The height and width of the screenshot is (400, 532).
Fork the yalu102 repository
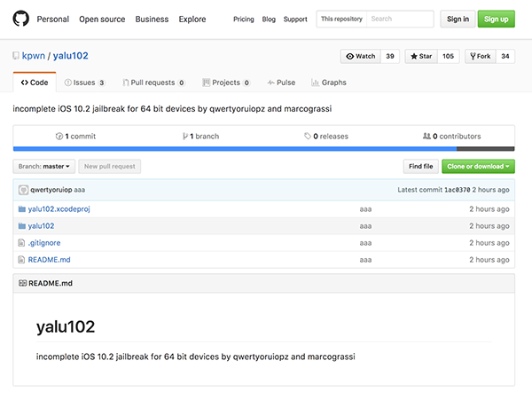pos(479,56)
